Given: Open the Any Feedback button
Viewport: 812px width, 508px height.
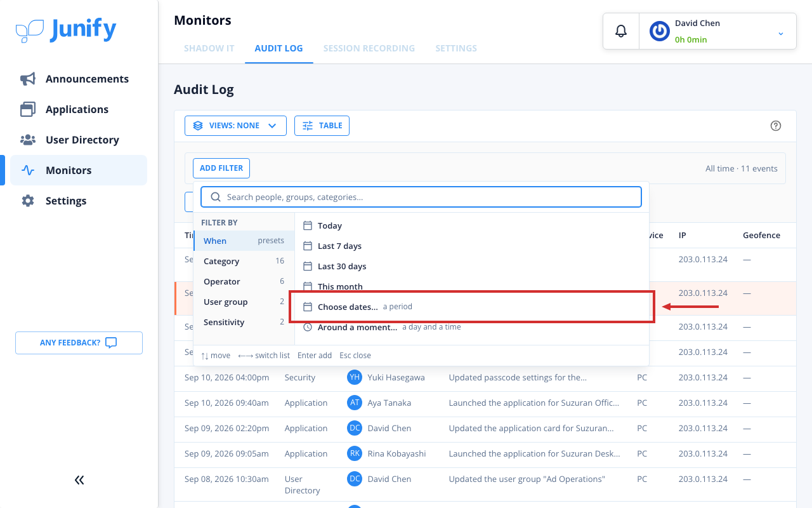Looking at the screenshot, I should (79, 343).
